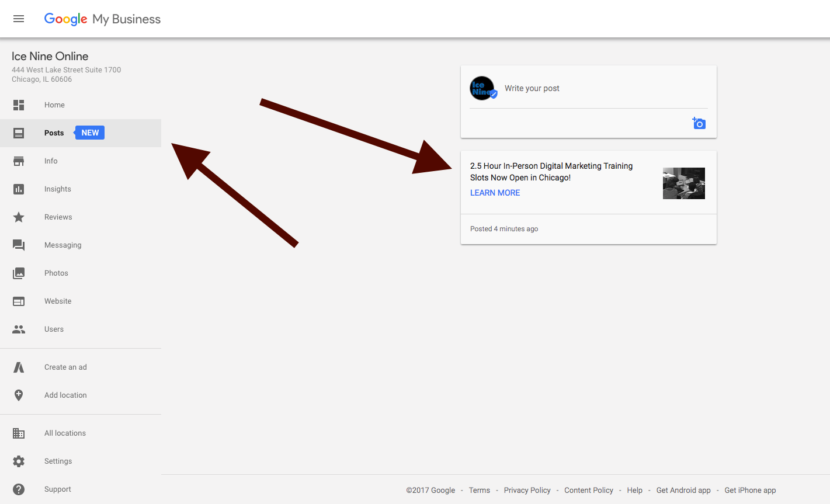Screen dimensions: 830x504
Task: Click the All locations building icon
Action: tap(19, 433)
